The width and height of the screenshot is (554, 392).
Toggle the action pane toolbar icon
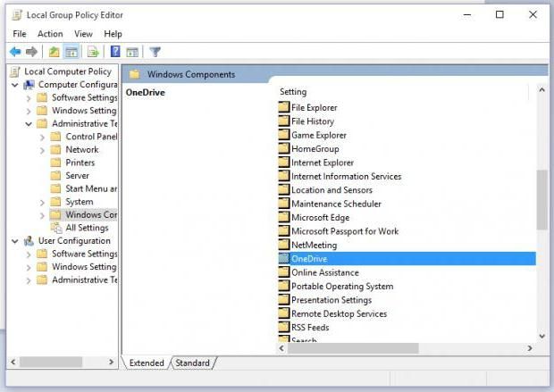(132, 52)
